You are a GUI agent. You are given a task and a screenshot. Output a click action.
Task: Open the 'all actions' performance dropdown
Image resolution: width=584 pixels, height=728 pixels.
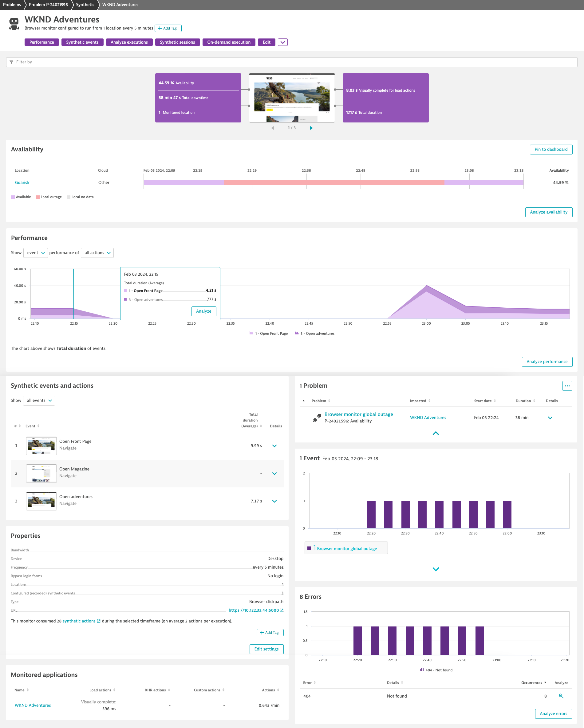coord(97,253)
